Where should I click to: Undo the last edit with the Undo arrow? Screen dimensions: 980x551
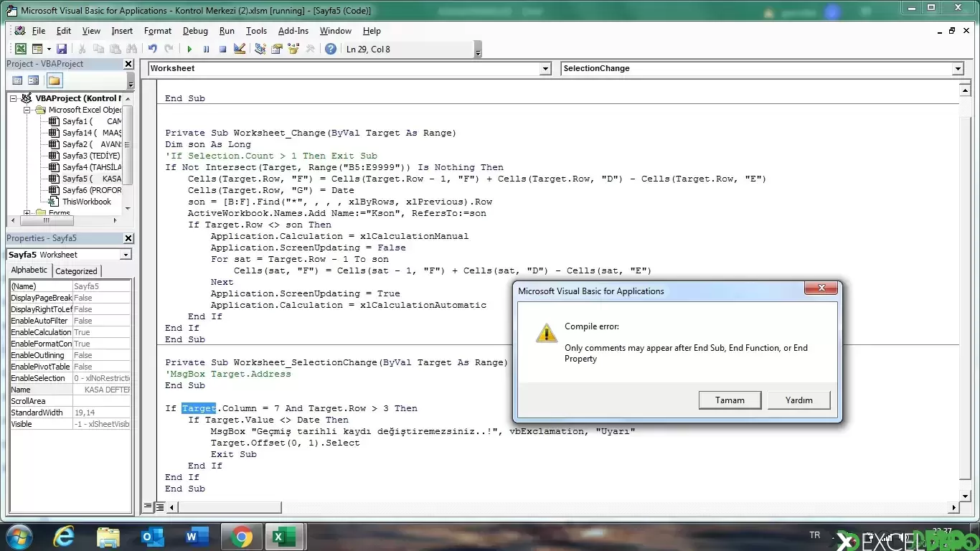click(152, 49)
